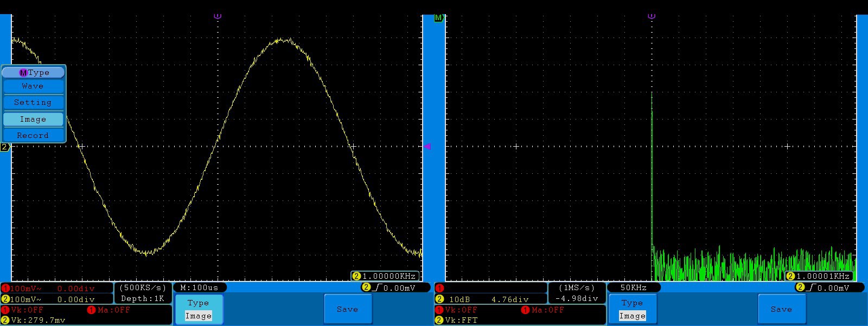Click the 10dB FFT scale readout
This screenshot has width=868, height=326.
pyautogui.click(x=459, y=299)
